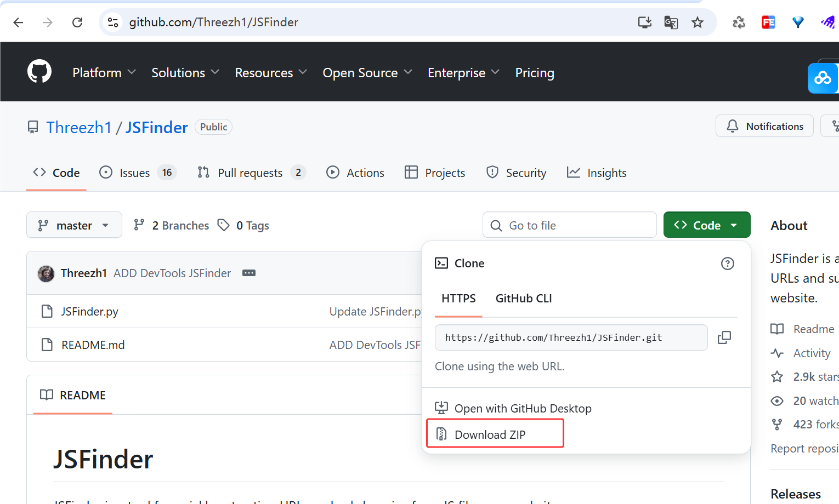Click the blue Y-shaped extension icon
Image resolution: width=839 pixels, height=504 pixels.
[x=798, y=22]
